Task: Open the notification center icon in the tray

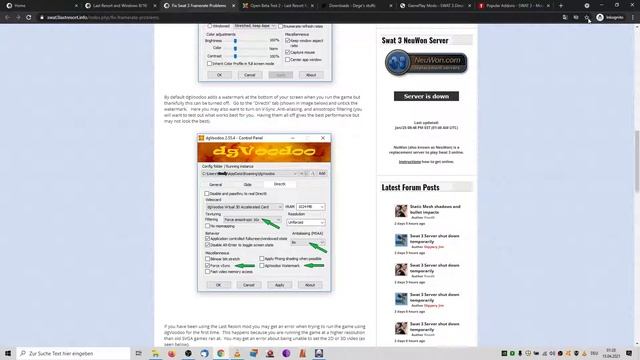Action: (x=629, y=353)
